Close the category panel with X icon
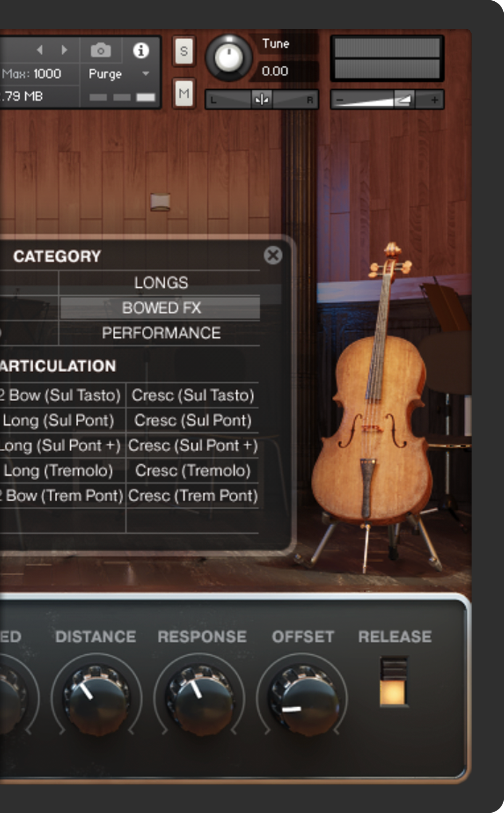This screenshot has height=813, width=504. click(273, 255)
